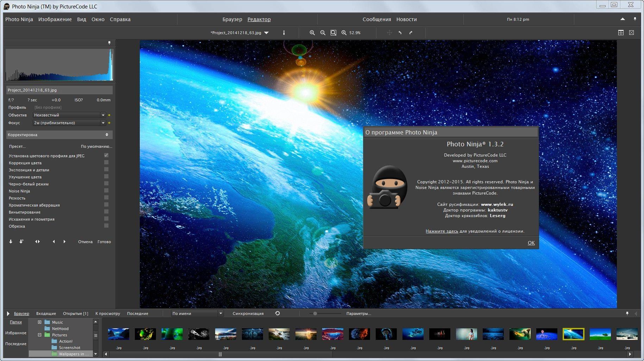Click OK in About dialog

click(x=531, y=243)
